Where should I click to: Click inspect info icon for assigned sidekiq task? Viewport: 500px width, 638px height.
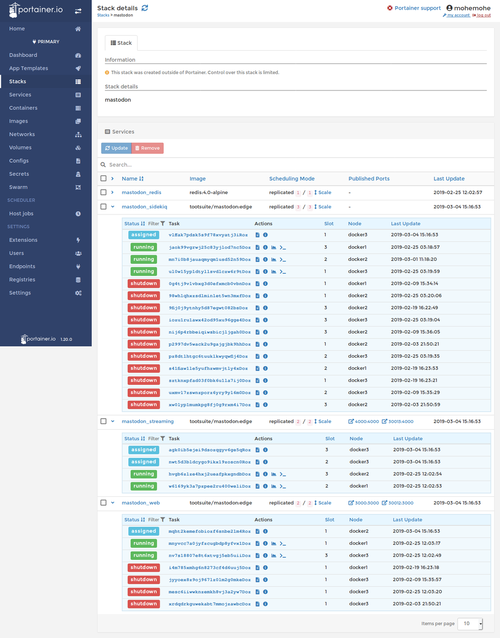pos(265,235)
